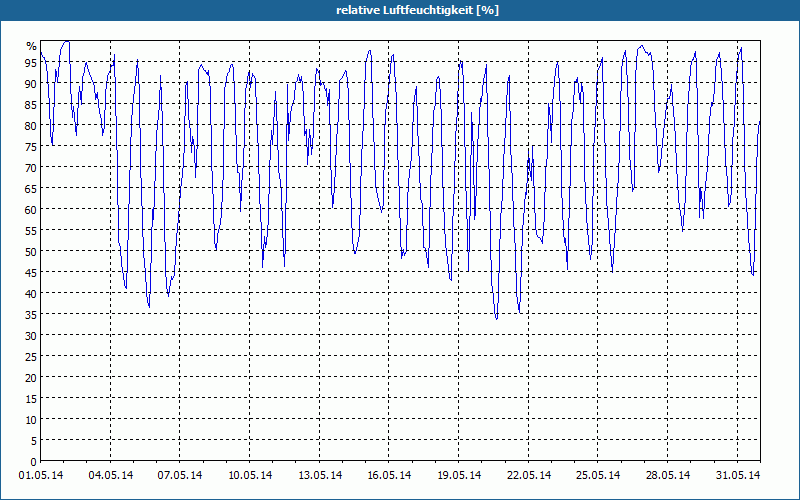Image resolution: width=800 pixels, height=500 pixels.
Task: Click the x-axis date label 25.05.14
Action: (x=598, y=475)
